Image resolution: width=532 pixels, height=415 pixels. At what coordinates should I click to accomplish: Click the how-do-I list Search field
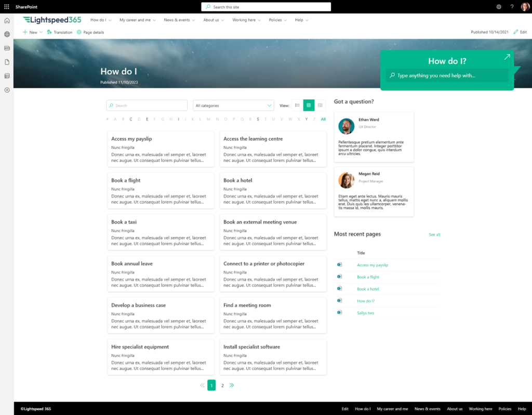click(x=147, y=105)
